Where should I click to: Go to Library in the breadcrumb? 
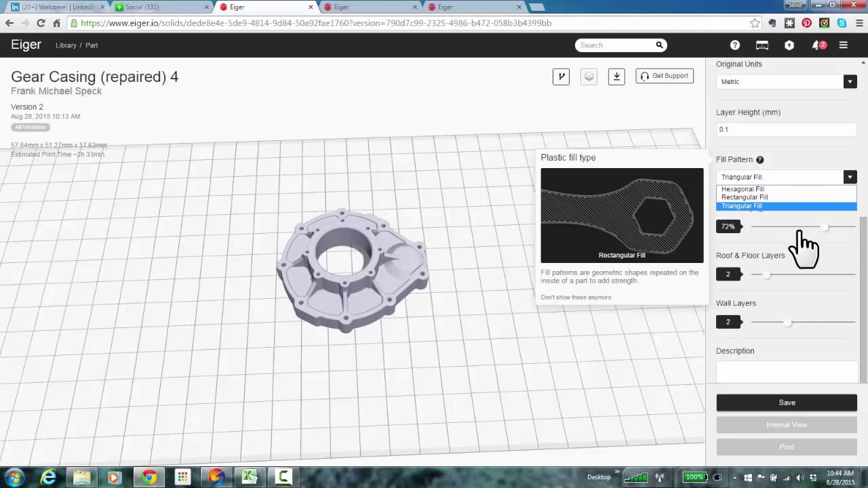coord(66,45)
